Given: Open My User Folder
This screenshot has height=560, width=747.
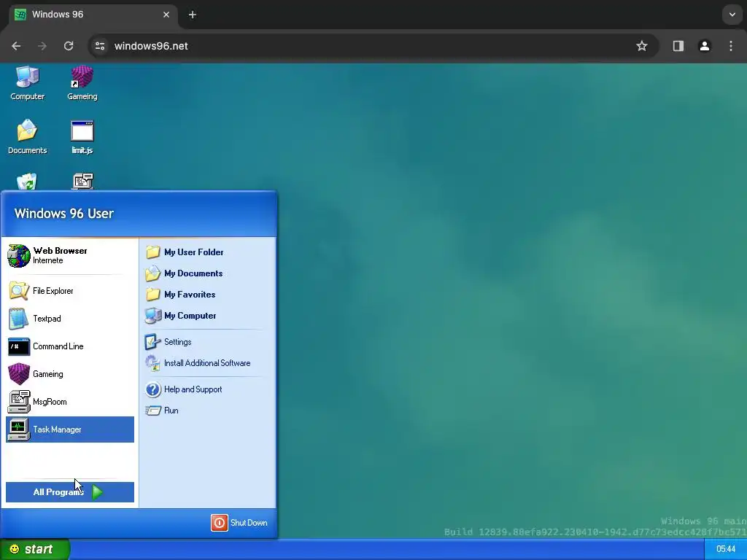Looking at the screenshot, I should tap(207, 252).
